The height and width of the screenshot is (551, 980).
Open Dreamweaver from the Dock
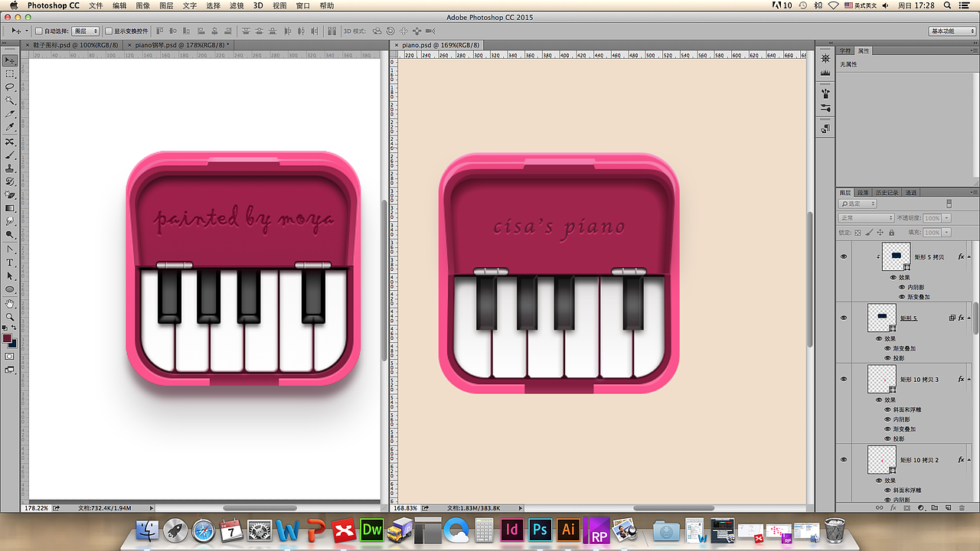coord(372,529)
